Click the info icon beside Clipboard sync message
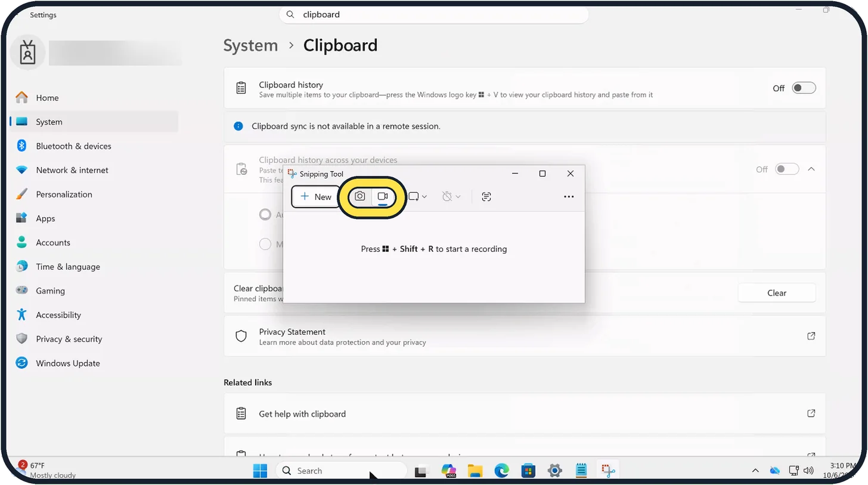The image size is (868, 485). pos(238,126)
